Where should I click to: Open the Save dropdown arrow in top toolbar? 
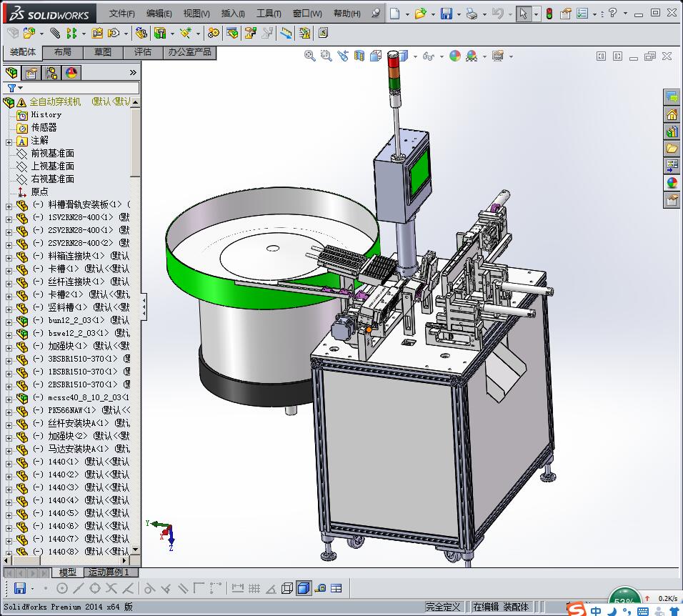click(x=459, y=14)
